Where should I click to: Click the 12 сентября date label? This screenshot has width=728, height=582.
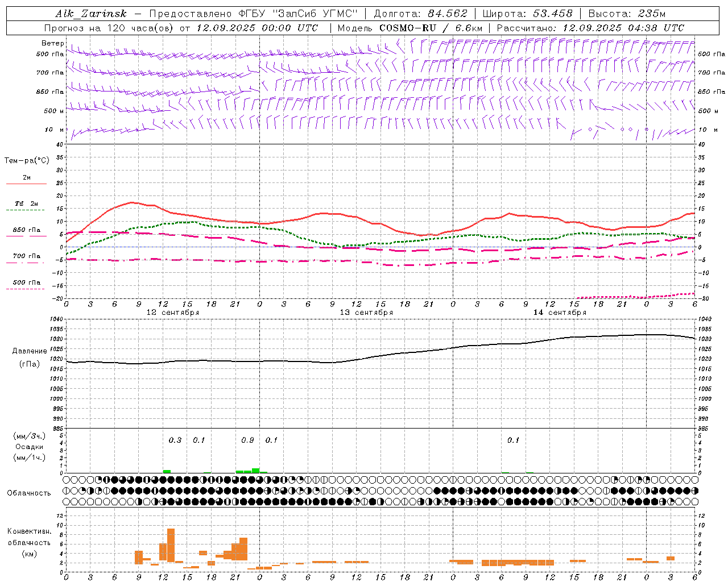coord(173,313)
